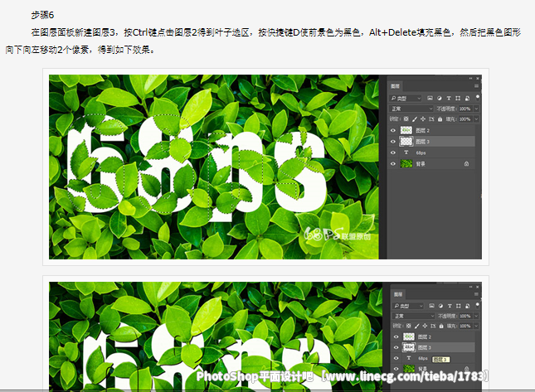Click lock transparent pixels icon in second screenshot

pyautogui.click(x=408, y=326)
